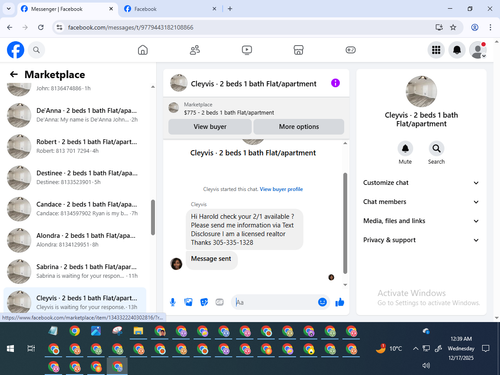
Task: Show hidden system tray icons
Action: 415,349
